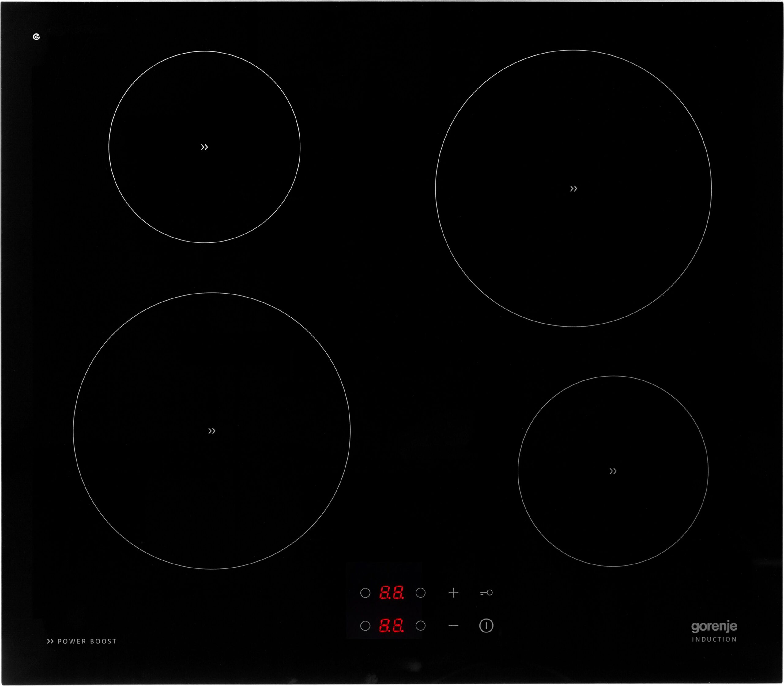Tap boost chevrons in rear-right zone
This screenshot has width=784, height=686.
[573, 188]
